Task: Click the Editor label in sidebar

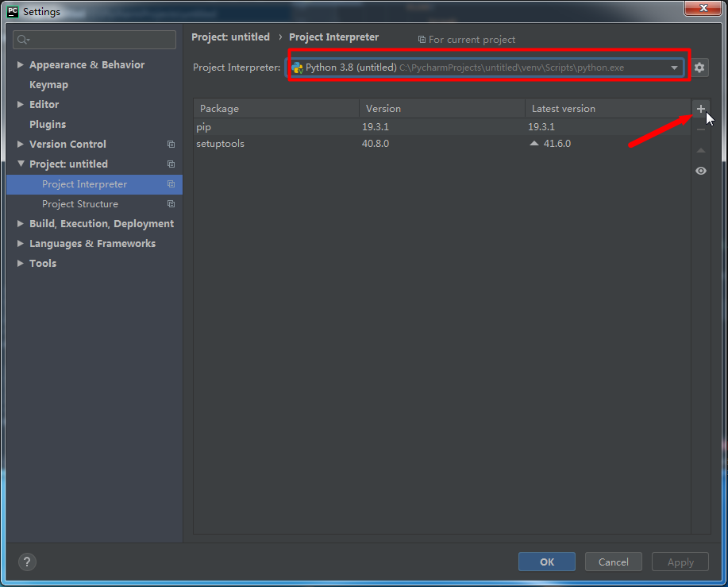Action: [44, 105]
